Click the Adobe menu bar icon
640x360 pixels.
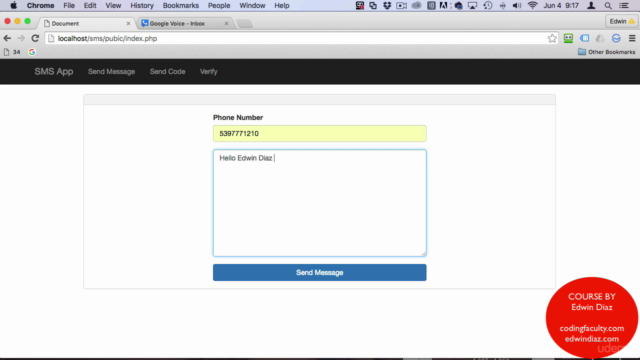coord(444,5)
